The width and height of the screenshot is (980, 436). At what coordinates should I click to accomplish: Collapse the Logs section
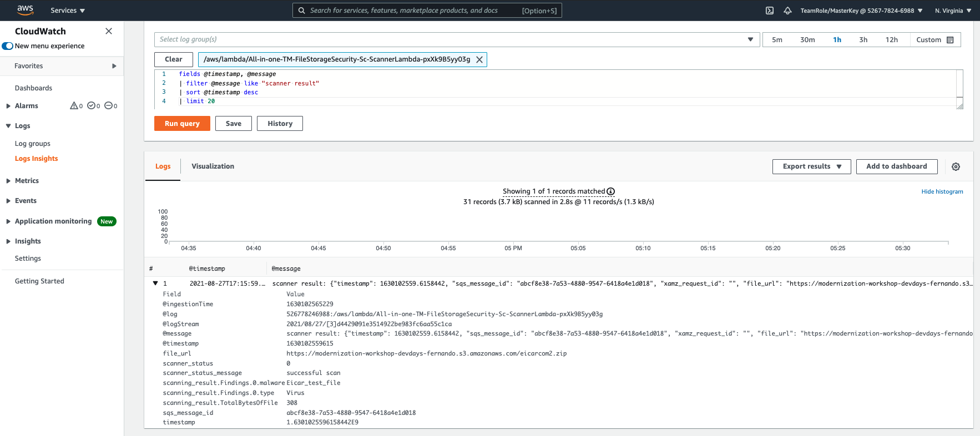8,126
